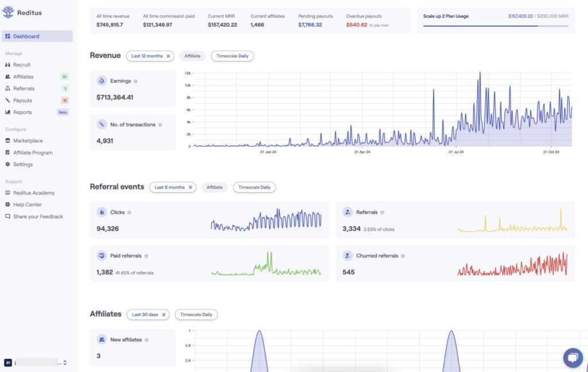The width and height of the screenshot is (588, 372).
Task: Click the Clicks sparkline chart
Action: coord(266,220)
